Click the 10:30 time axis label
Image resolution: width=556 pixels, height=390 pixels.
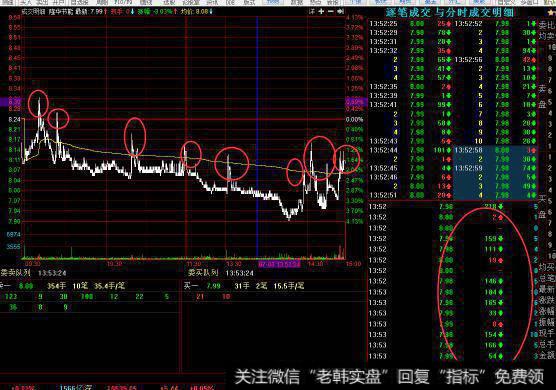pos(114,264)
